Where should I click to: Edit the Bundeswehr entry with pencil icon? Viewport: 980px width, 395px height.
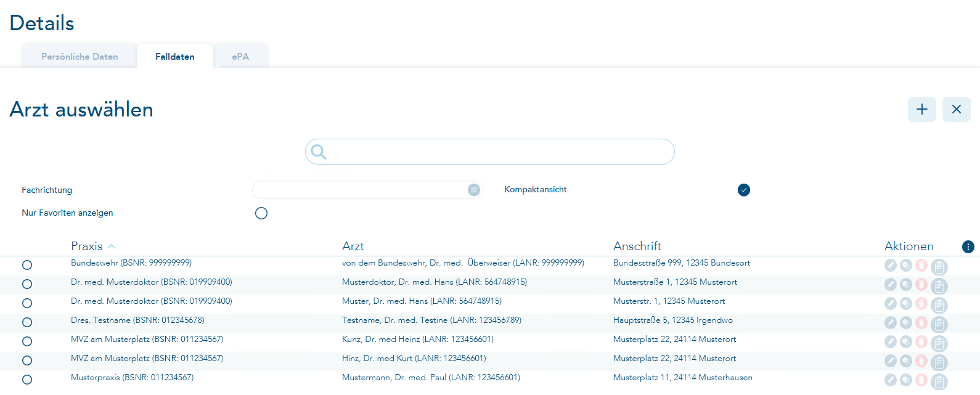(x=891, y=265)
